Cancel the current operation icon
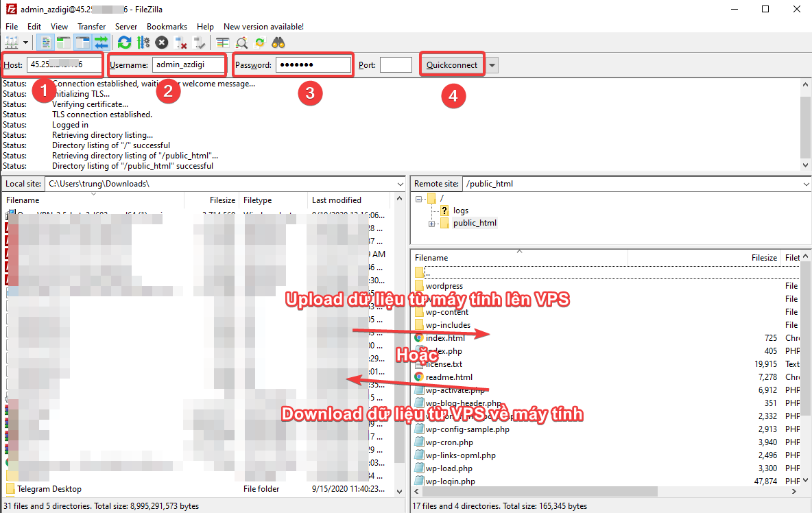The image size is (812, 513). pos(162,43)
